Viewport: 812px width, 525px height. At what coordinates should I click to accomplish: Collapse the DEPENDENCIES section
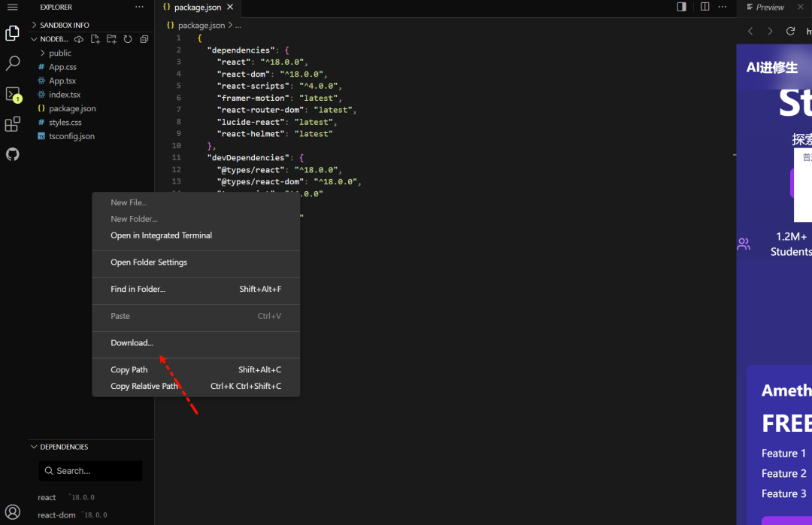[64, 447]
